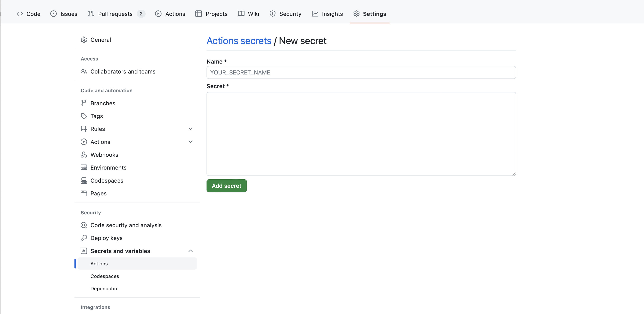Click the Deploy keys key icon

[x=84, y=238]
